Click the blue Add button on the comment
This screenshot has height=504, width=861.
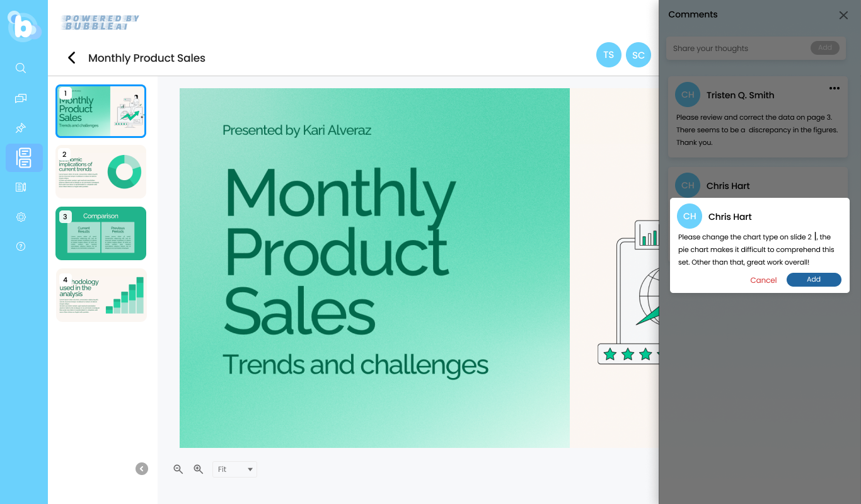(814, 280)
